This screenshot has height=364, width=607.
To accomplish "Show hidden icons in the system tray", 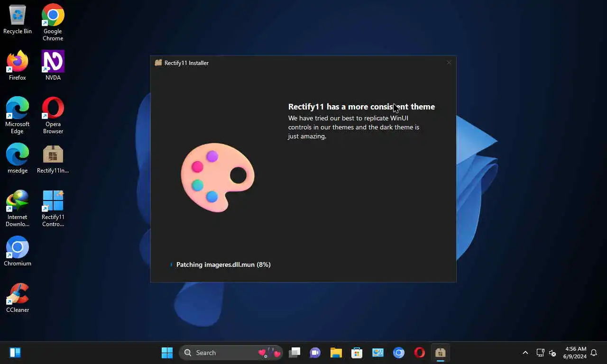I will pos(525,353).
